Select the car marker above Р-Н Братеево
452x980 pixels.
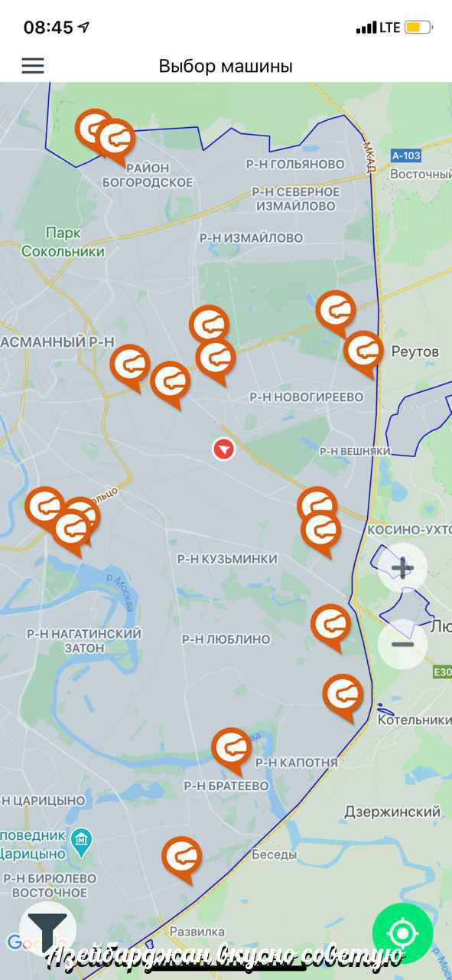[231, 750]
